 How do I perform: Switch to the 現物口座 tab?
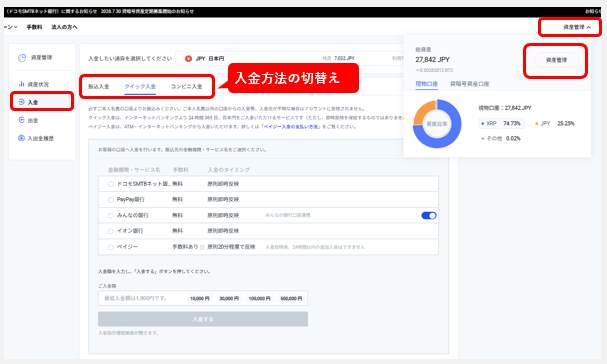coord(427,84)
